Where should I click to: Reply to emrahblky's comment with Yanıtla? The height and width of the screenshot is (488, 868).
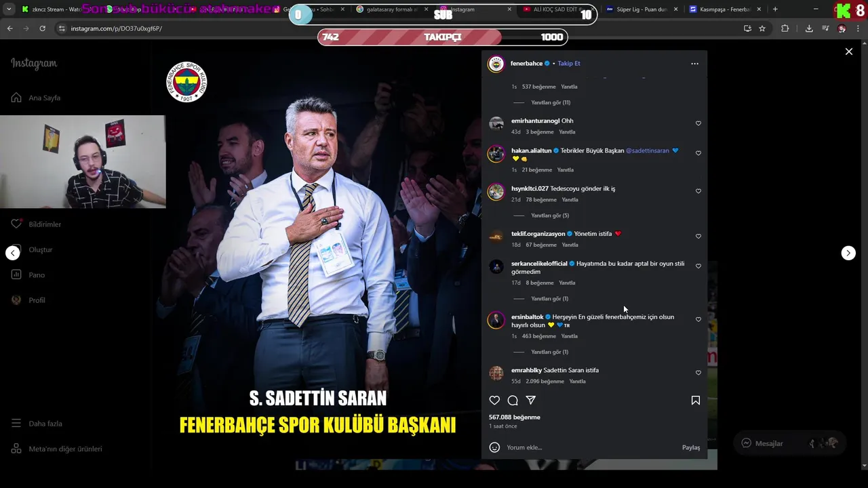coord(577,382)
